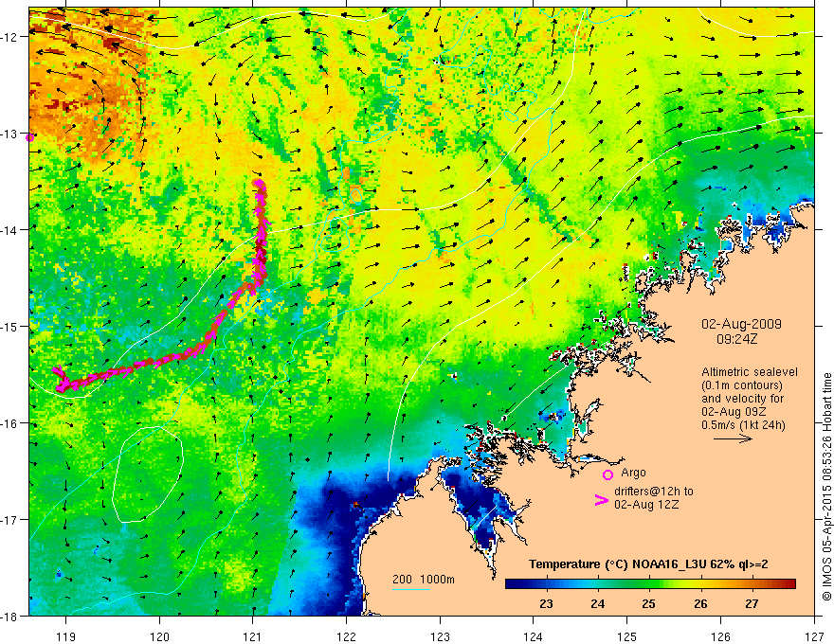The image size is (834, 644).
Task: Click the magenta drifter arrowhead legend symbol
Action: [x=601, y=499]
